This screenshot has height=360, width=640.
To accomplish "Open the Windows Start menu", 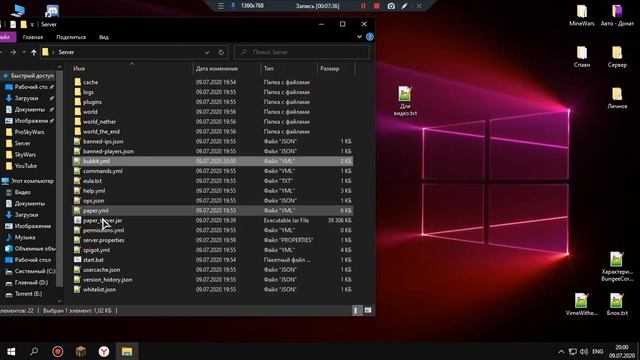I will point(11,351).
